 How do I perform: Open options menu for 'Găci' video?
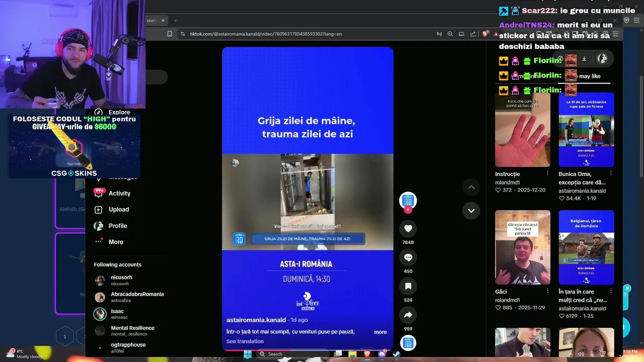coord(547,291)
